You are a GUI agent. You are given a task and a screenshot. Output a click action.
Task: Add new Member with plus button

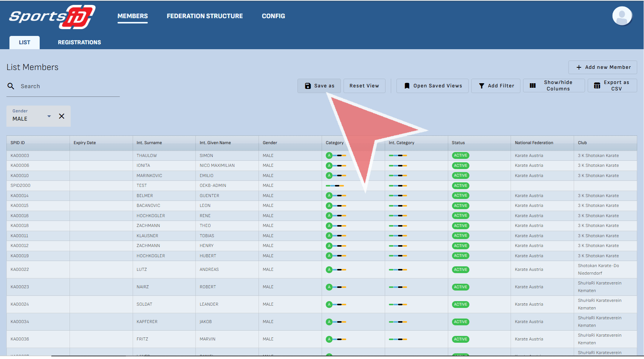click(602, 67)
